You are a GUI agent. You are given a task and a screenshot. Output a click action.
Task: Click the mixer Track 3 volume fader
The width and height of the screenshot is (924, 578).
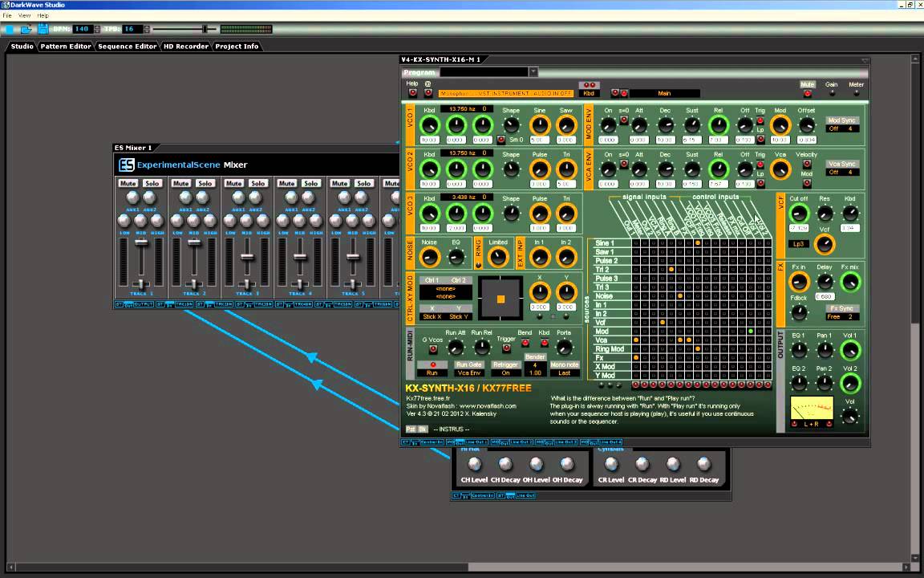(247, 257)
